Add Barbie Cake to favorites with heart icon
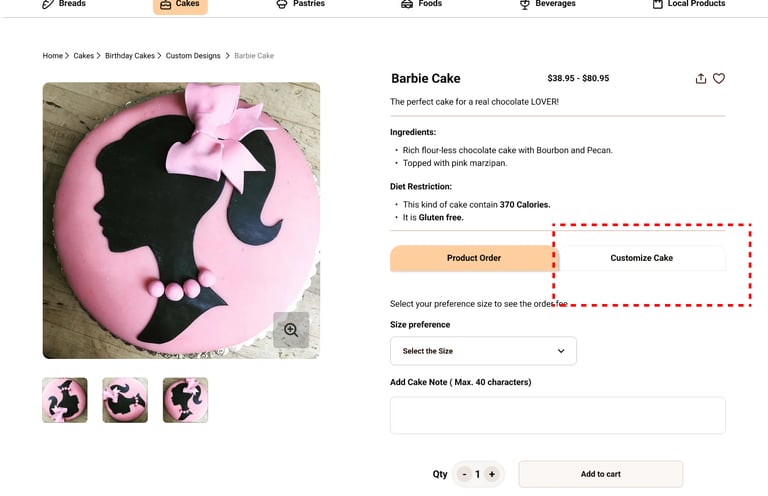The width and height of the screenshot is (768, 496). click(x=719, y=78)
